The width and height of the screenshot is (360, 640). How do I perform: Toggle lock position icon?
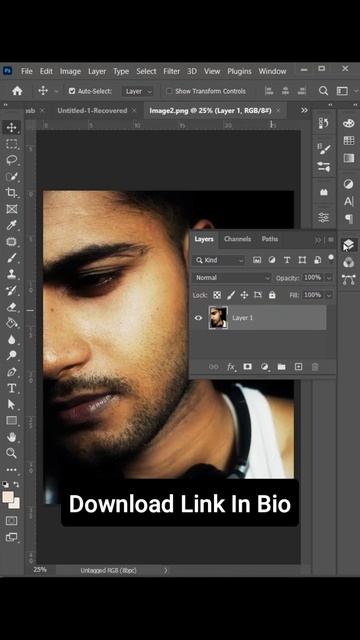(x=244, y=295)
